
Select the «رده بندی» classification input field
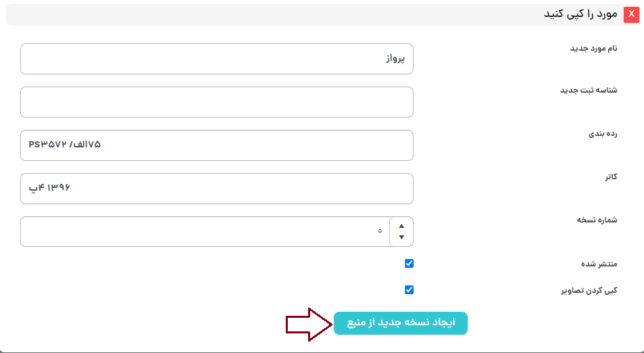click(x=217, y=145)
